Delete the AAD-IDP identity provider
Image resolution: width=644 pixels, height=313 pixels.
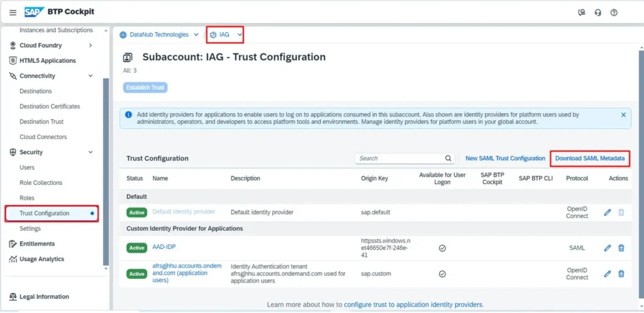pyautogui.click(x=621, y=248)
